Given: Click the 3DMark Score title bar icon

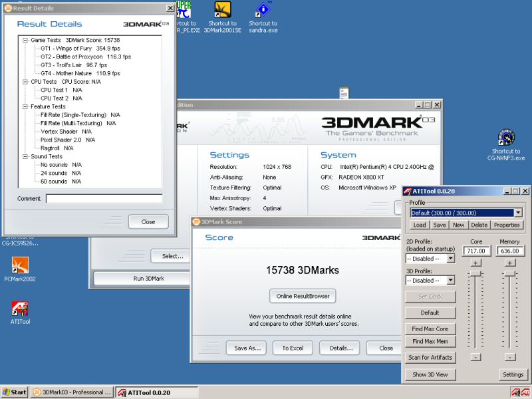Looking at the screenshot, I should tap(196, 222).
